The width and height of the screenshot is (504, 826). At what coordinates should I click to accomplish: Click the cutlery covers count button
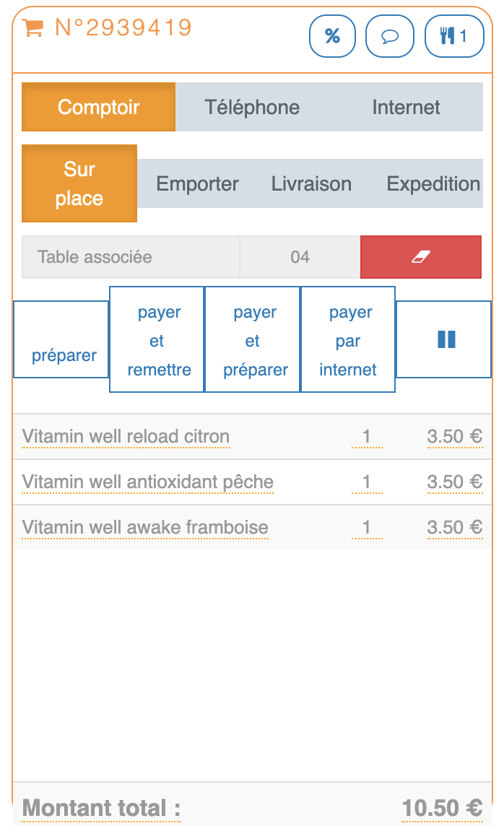453,35
